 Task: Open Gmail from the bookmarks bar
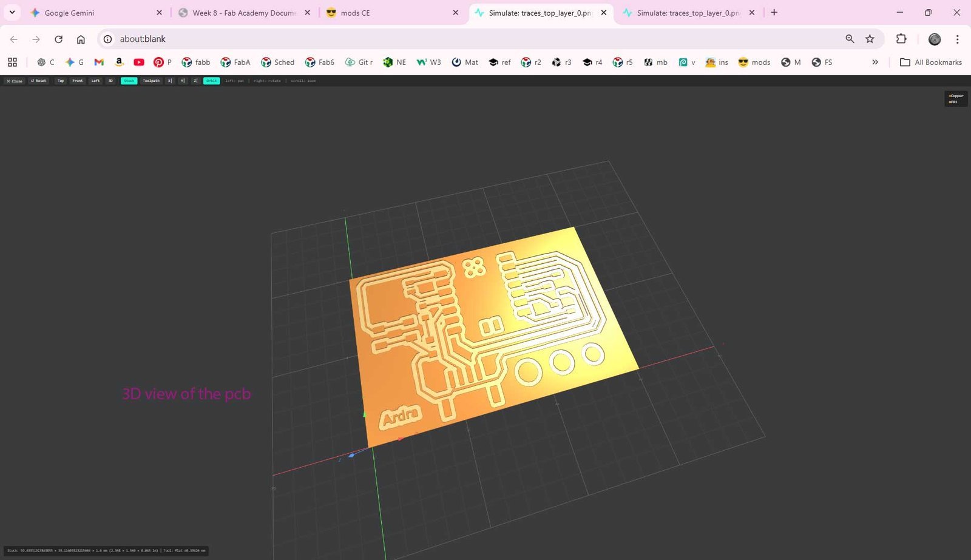tap(98, 62)
